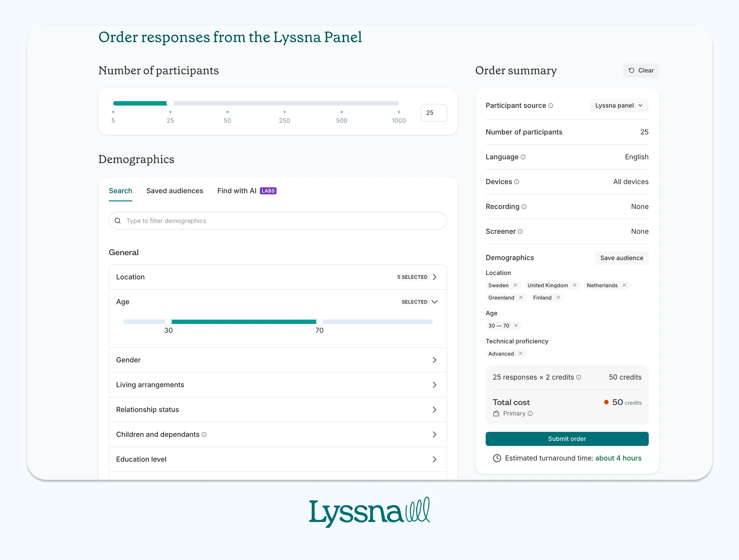Screen dimensions: 739x560
Task: Expand the Children and dependants row
Action: pyautogui.click(x=278, y=434)
